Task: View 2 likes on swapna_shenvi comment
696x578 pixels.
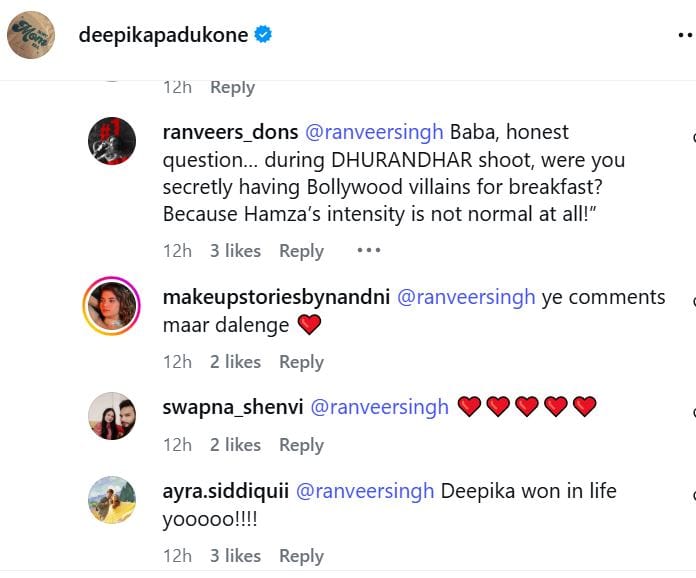Action: coord(235,445)
